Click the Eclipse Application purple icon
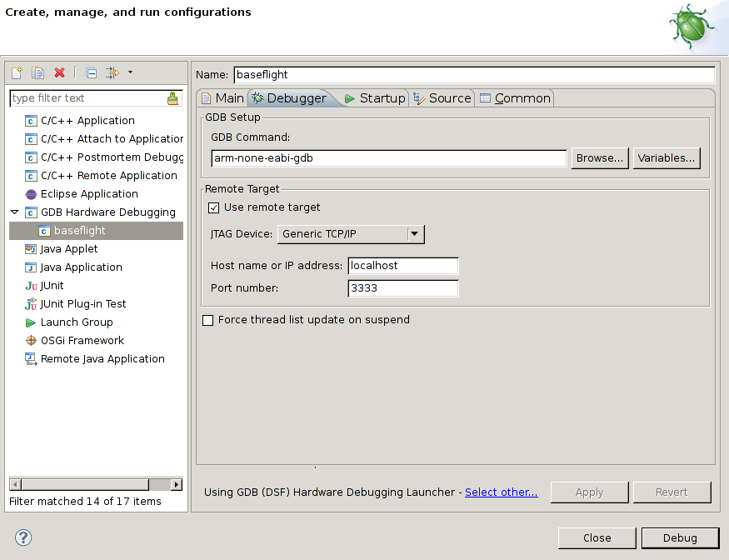 point(31,194)
